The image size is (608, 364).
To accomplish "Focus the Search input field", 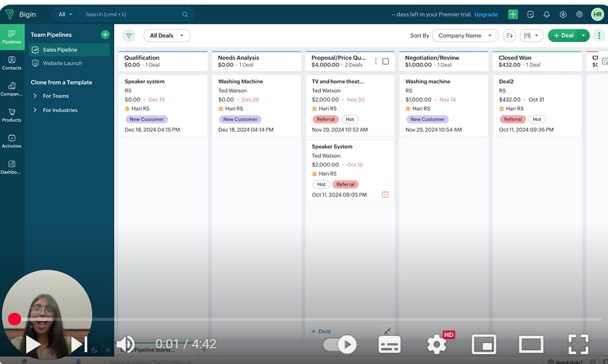I will pyautogui.click(x=131, y=14).
